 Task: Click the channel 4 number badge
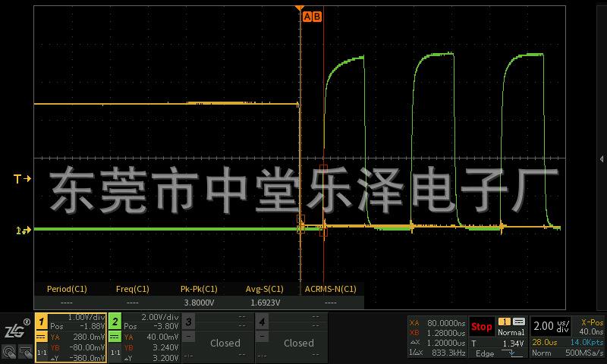(x=262, y=322)
